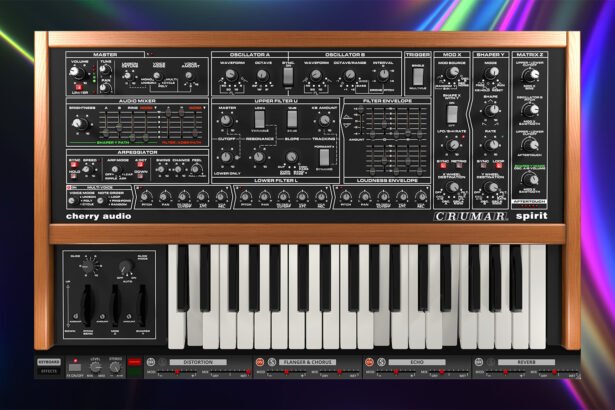Toggle the Shaper Y Loop button
This screenshot has width=615, height=410.
pos(499,166)
